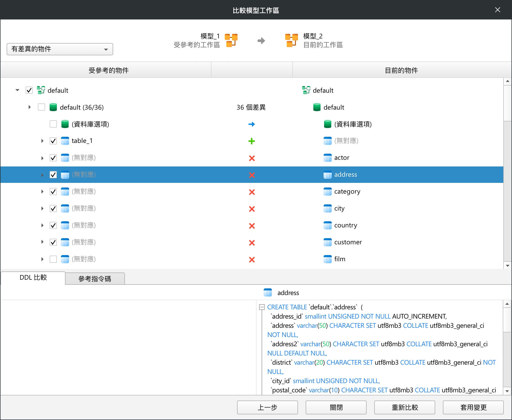Click the address icon in DDL header
The height and width of the screenshot is (420, 512).
pyautogui.click(x=268, y=292)
